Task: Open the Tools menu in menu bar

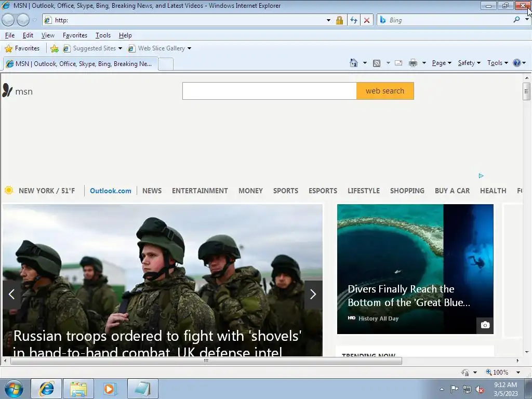Action: (x=103, y=35)
